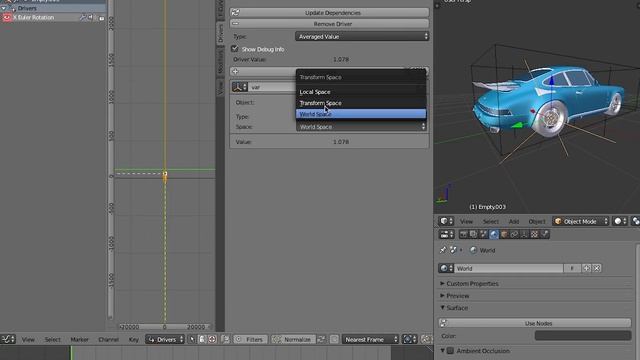Open the pivot point selector in graph header
Viewport: 640px width, 360px height.
click(x=409, y=339)
